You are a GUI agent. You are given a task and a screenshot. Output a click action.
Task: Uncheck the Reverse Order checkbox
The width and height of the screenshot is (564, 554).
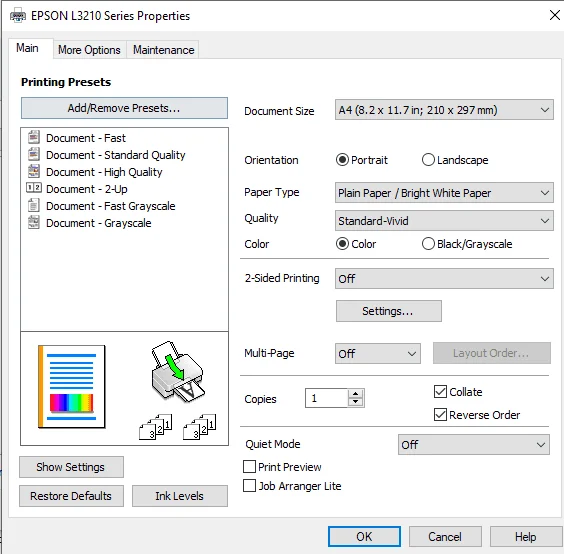point(440,414)
